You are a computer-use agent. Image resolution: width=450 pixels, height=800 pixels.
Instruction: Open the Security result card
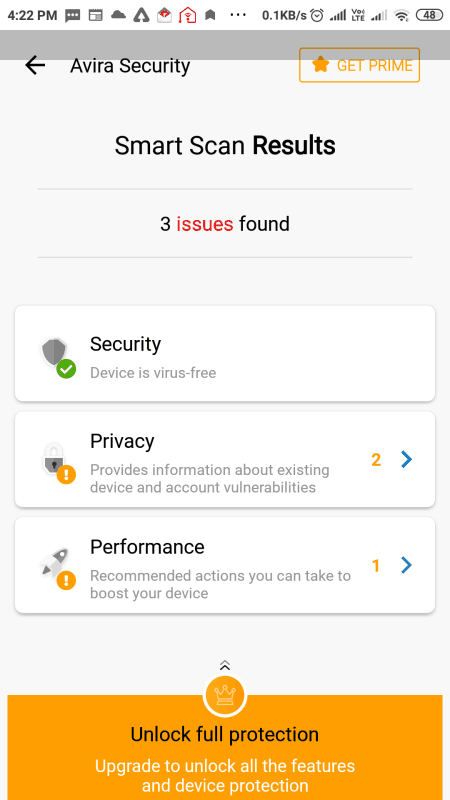pyautogui.click(x=224, y=353)
